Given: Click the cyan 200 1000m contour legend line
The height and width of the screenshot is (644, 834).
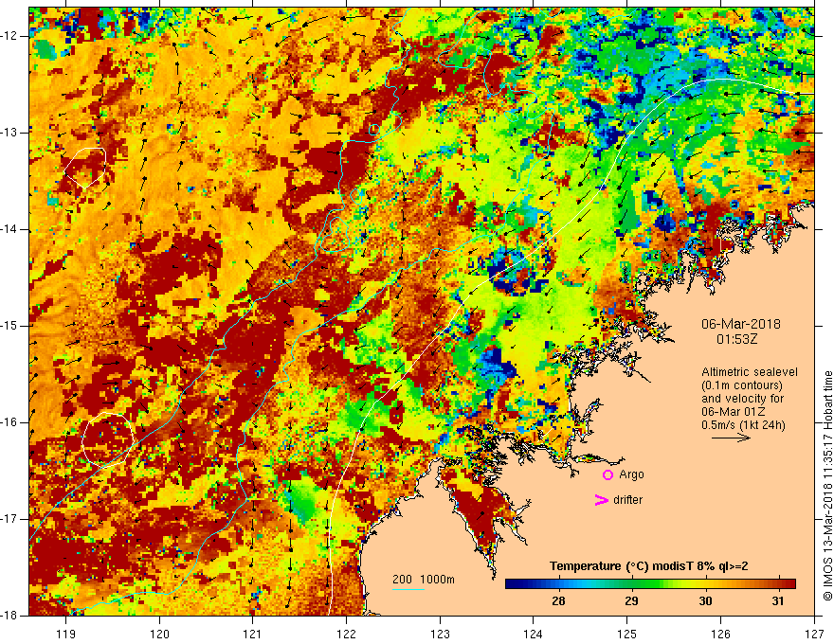Looking at the screenshot, I should pyautogui.click(x=408, y=590).
